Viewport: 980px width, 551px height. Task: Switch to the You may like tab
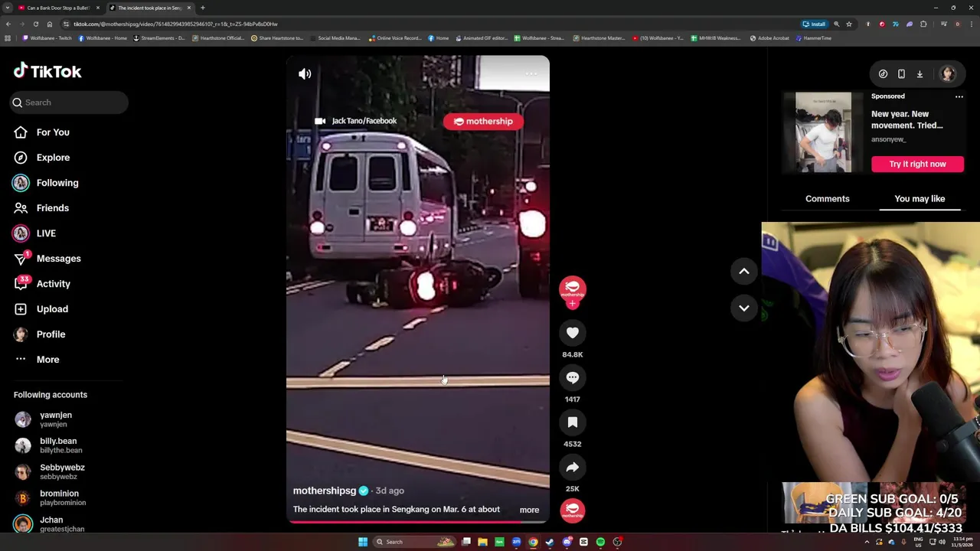coord(920,199)
